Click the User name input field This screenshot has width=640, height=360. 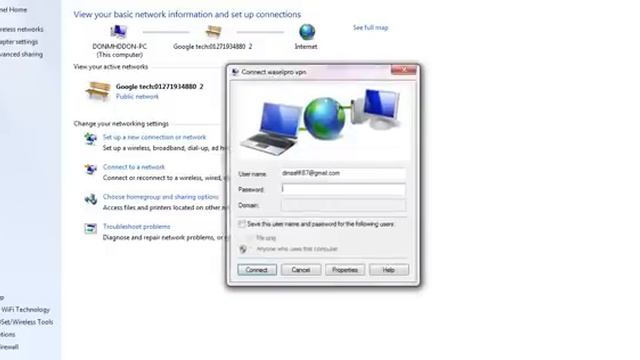(343, 173)
